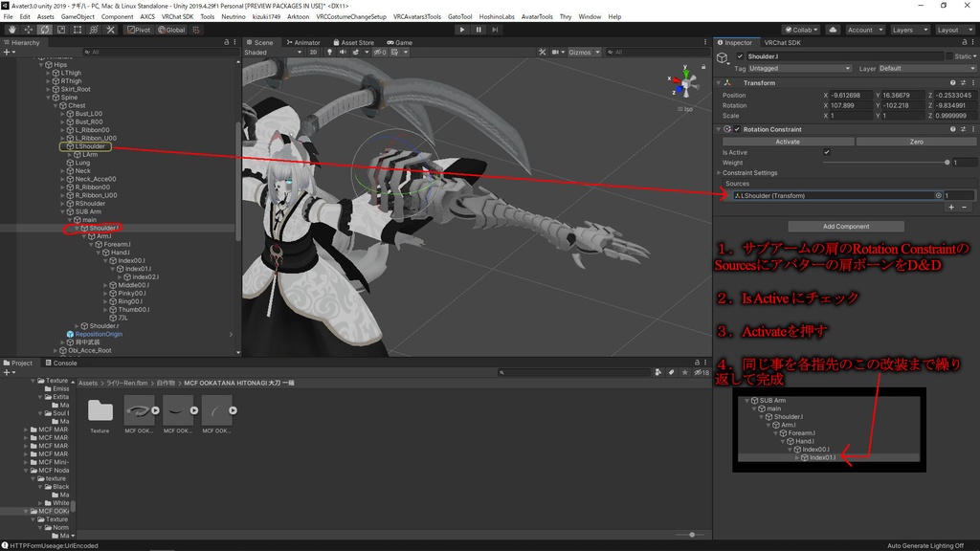Click the Activate button
The image size is (980, 551).
click(x=788, y=142)
